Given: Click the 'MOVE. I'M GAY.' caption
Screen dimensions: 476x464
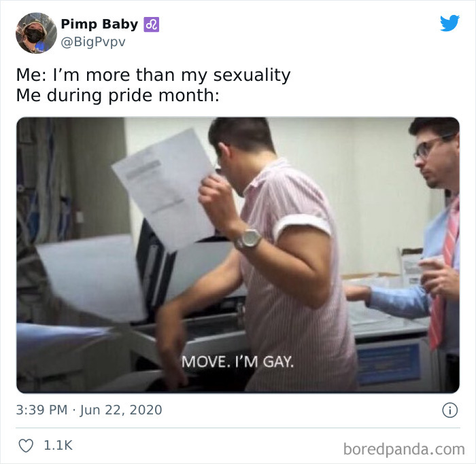Looking at the screenshot, I should point(238,362).
